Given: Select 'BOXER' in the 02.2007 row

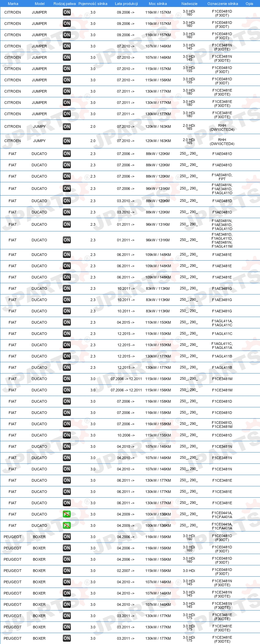Looking at the screenshot, I should pos(39,571).
